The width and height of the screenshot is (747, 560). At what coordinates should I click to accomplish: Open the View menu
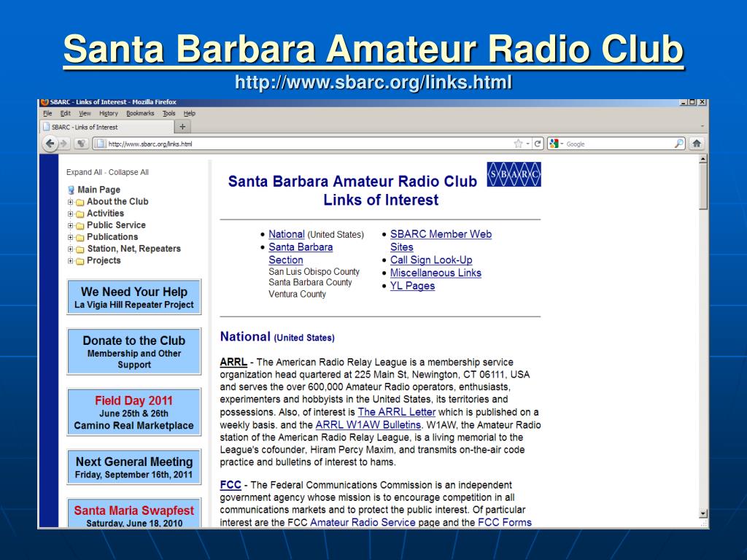coord(85,113)
